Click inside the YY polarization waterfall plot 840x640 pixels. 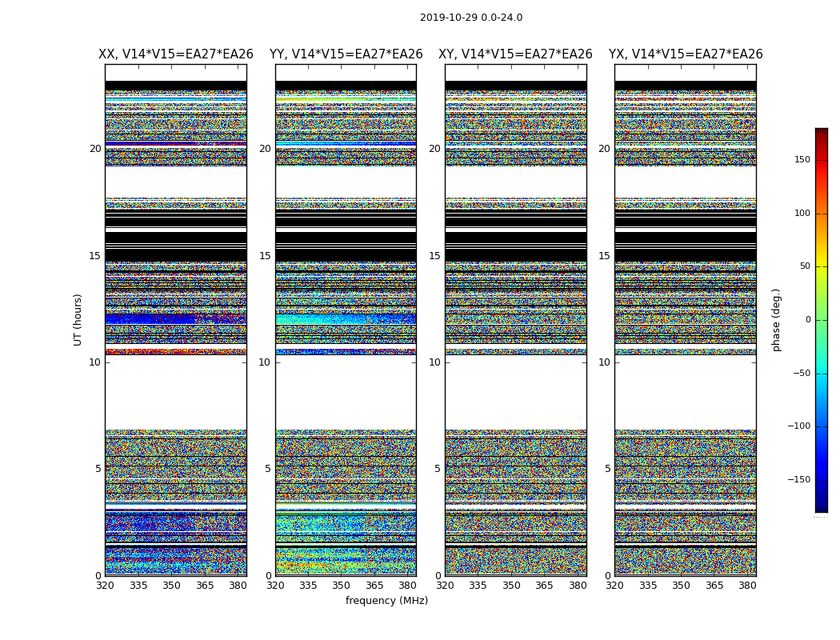(346, 320)
